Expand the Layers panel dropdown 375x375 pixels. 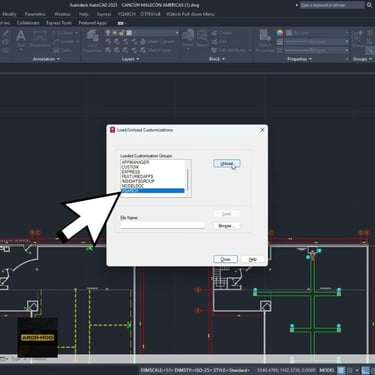(x=130, y=59)
